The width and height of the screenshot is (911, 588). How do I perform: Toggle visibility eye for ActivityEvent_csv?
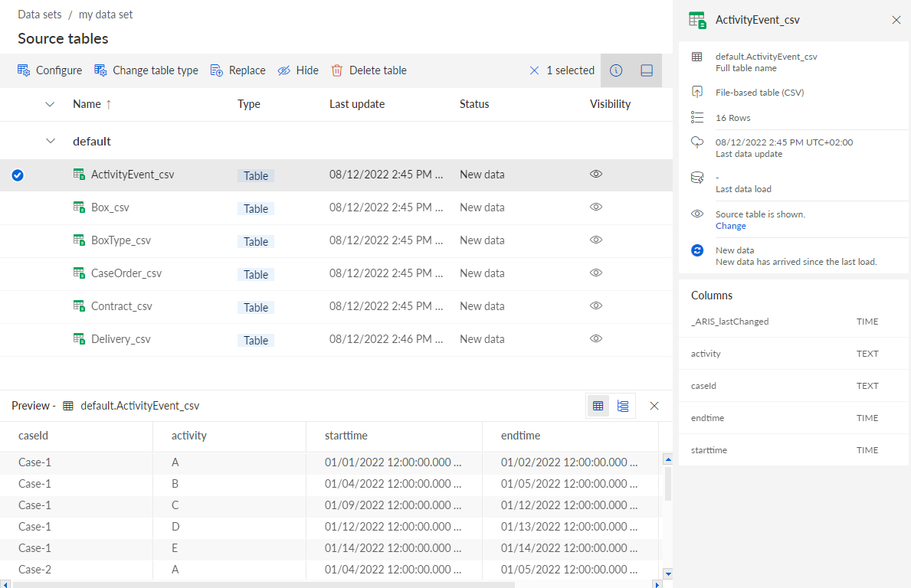[x=596, y=174]
